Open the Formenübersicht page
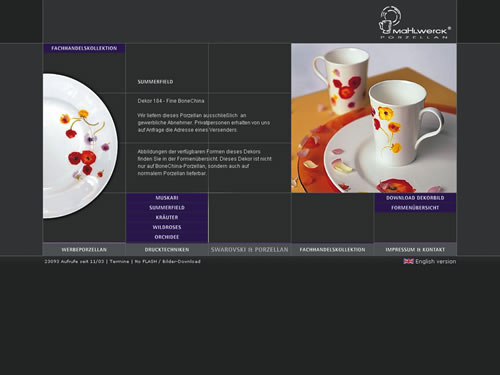The width and height of the screenshot is (500, 375). [415, 208]
